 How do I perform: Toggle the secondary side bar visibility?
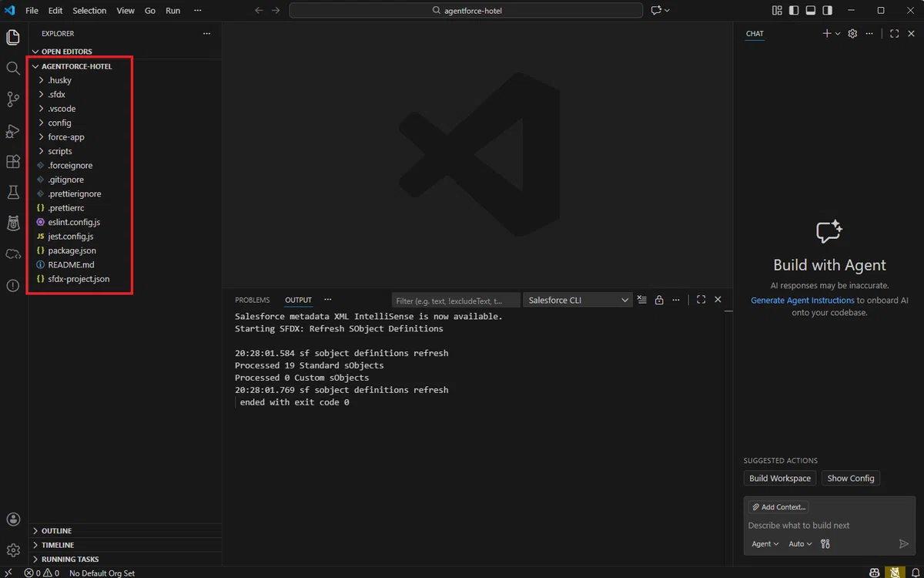point(827,11)
